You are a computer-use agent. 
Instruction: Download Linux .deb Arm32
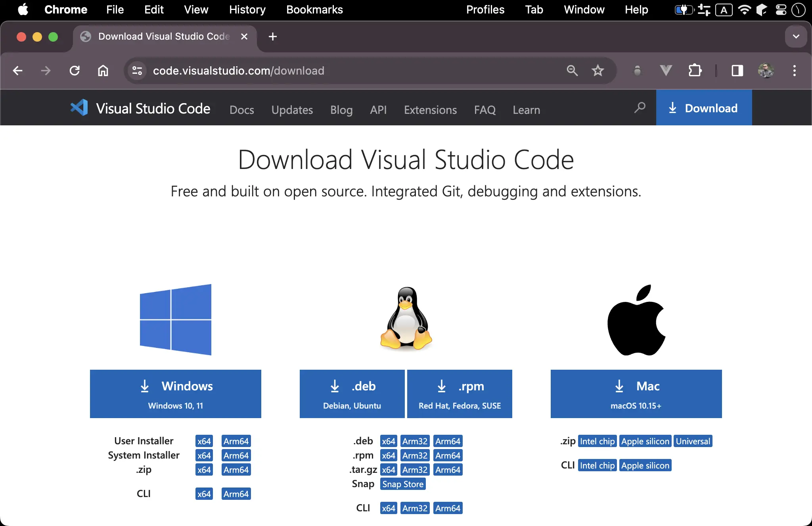click(415, 441)
